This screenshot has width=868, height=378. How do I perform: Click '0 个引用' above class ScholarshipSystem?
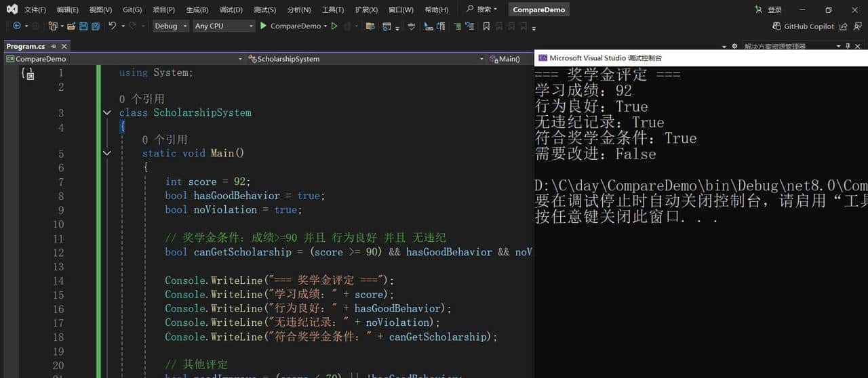coord(142,99)
